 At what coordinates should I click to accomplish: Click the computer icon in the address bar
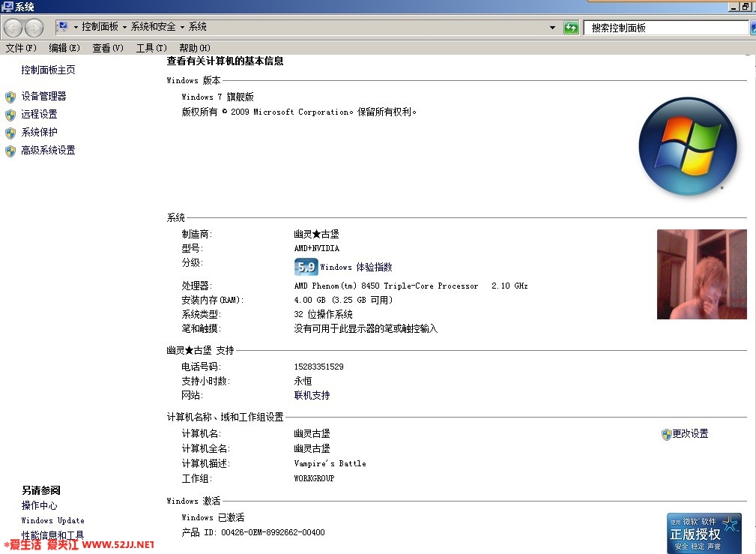[63, 27]
